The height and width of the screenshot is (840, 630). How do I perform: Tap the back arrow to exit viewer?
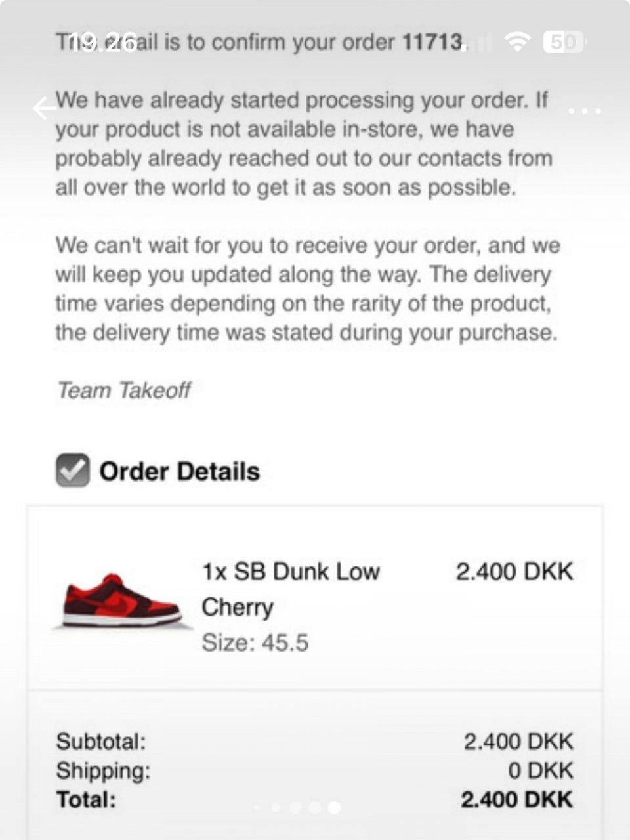(x=45, y=108)
